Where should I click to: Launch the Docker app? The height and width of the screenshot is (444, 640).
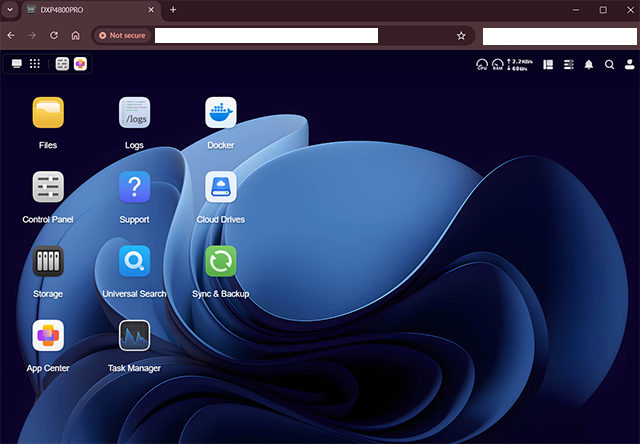pyautogui.click(x=220, y=113)
